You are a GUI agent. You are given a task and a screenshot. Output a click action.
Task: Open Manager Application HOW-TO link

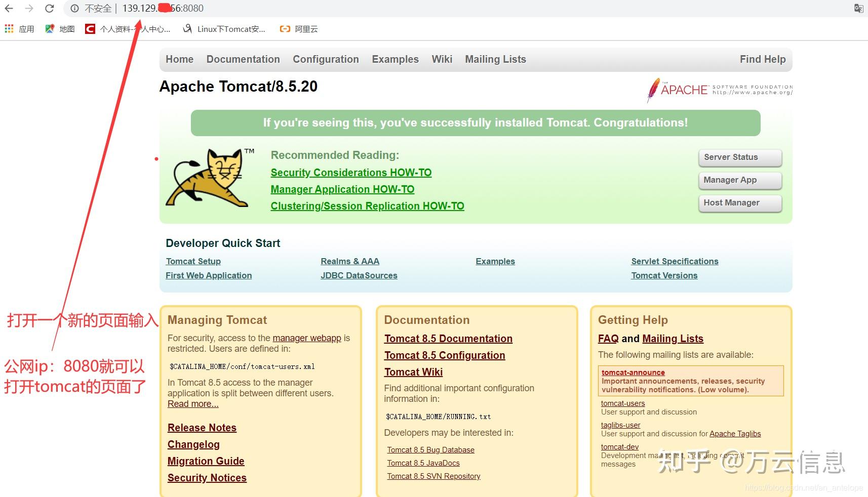point(342,189)
